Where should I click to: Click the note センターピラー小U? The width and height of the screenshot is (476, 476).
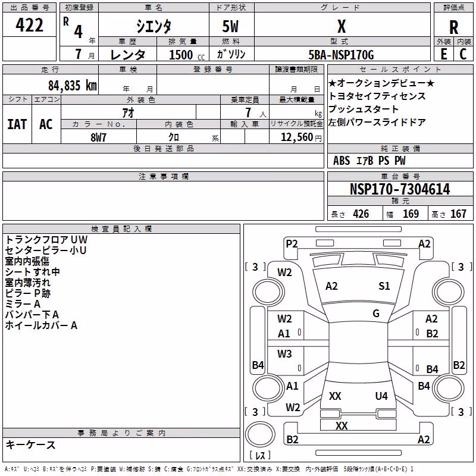click(x=46, y=250)
